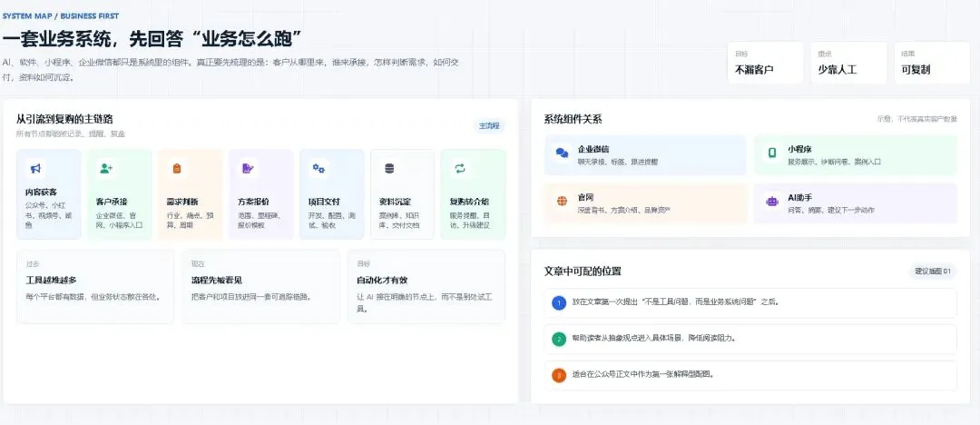This screenshot has width=980, height=425.
Task: Click the small label 现在
Action: 198,264
